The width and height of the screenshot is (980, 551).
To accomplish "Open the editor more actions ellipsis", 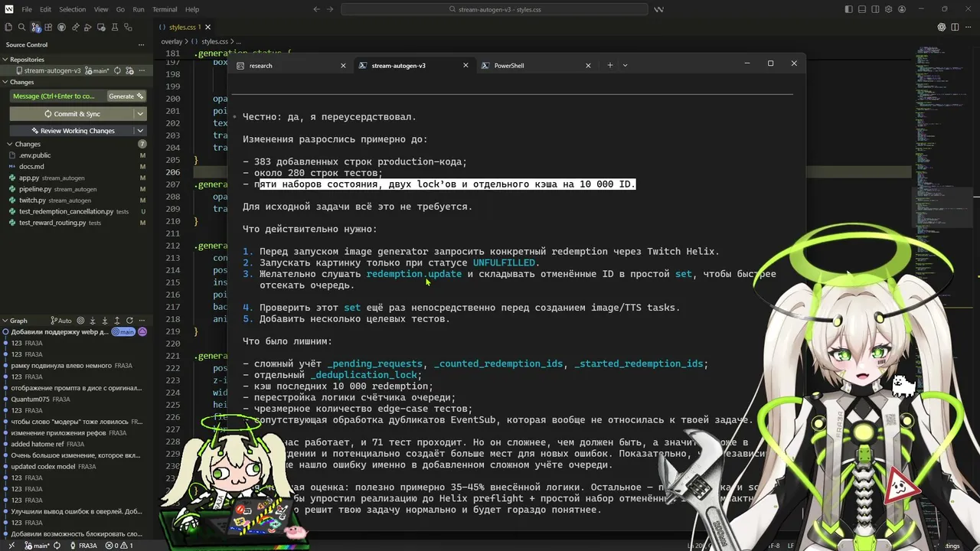I will tap(969, 27).
